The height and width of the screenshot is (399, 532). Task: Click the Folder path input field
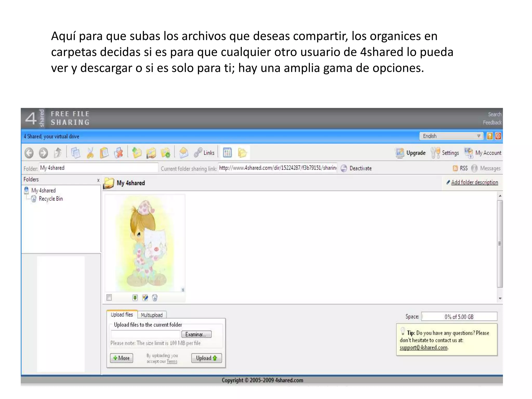coord(98,168)
